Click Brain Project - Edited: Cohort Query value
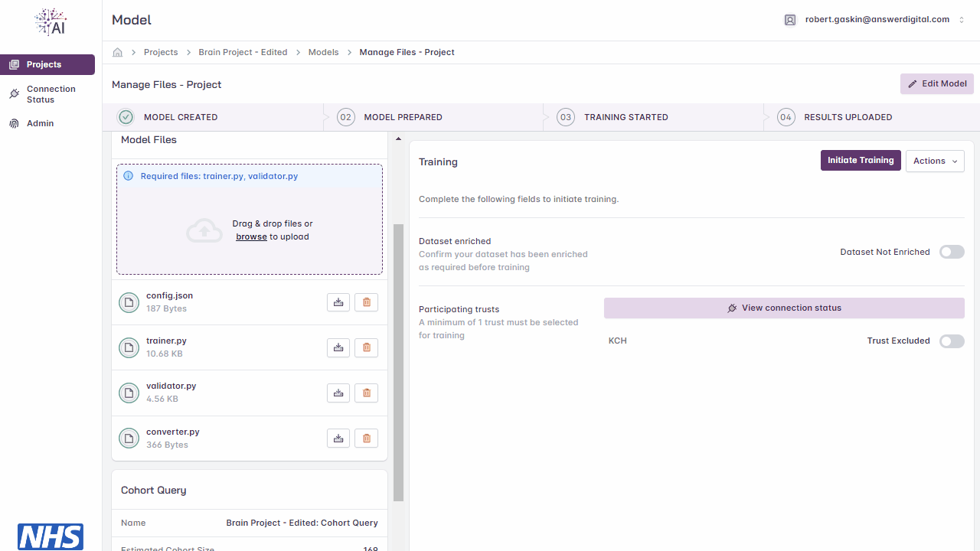Viewport: 980px width, 551px height. point(302,523)
